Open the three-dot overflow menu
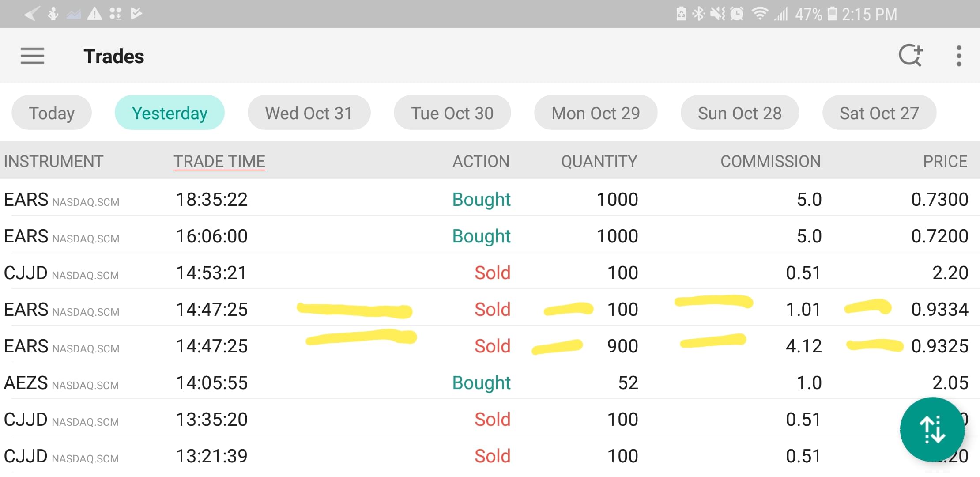 (958, 56)
